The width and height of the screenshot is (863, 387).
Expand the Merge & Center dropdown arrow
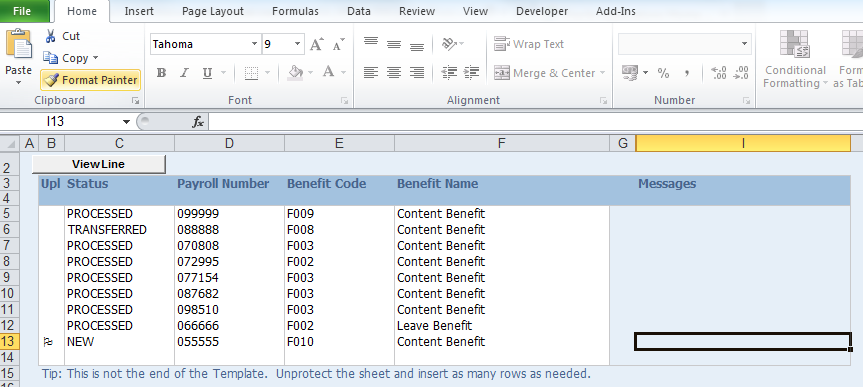(x=602, y=73)
